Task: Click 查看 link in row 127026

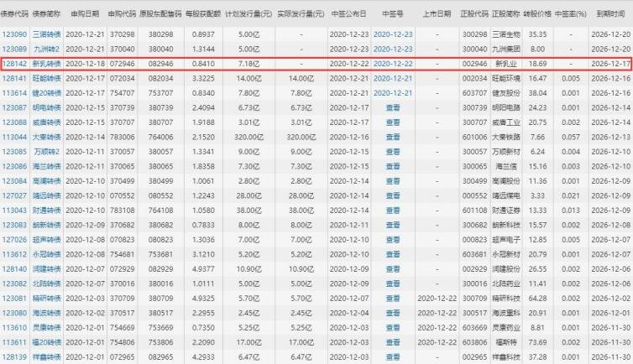Action: pos(393,240)
